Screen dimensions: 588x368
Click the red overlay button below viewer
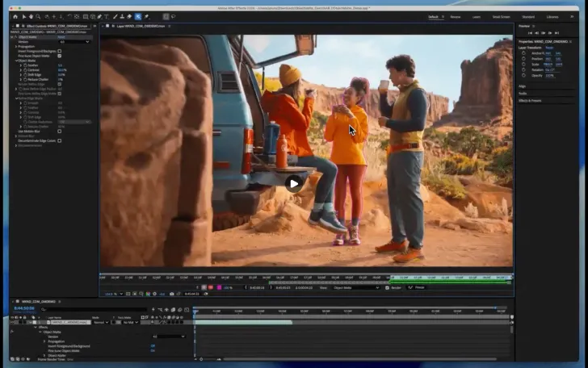click(x=211, y=287)
